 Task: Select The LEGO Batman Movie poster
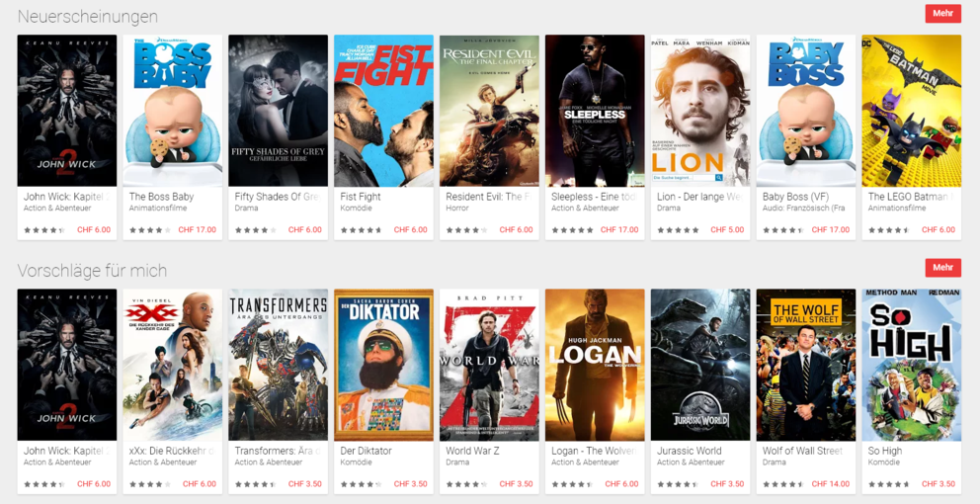[911, 111]
